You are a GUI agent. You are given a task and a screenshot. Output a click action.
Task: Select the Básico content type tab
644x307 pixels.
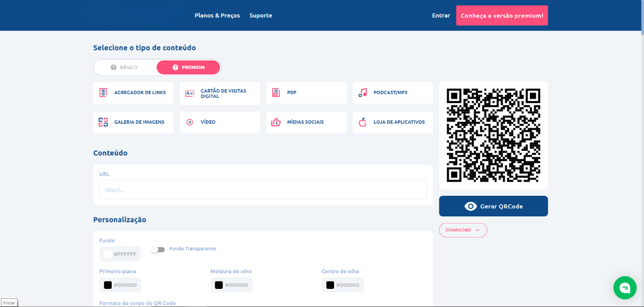click(125, 67)
